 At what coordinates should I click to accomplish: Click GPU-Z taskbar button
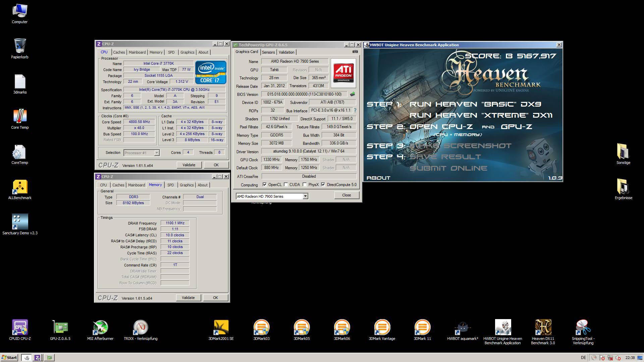[50, 357]
